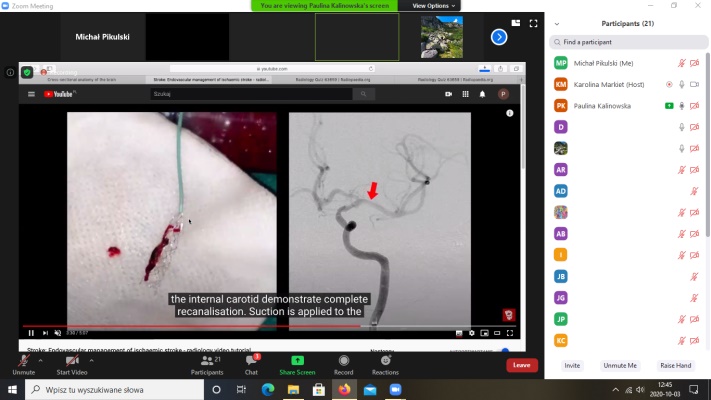Open YouTube player settings gear

[x=472, y=333]
